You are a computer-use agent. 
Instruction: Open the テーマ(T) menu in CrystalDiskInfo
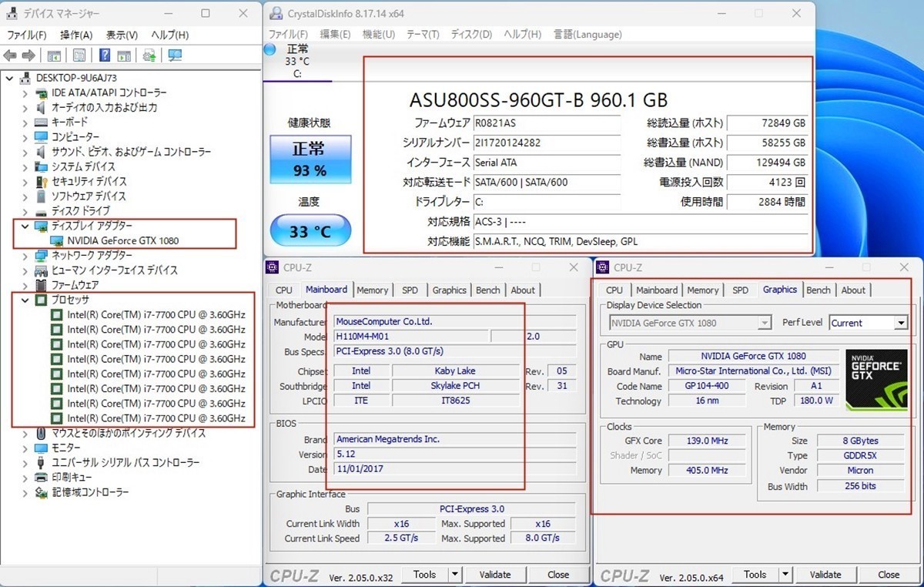[x=423, y=34]
